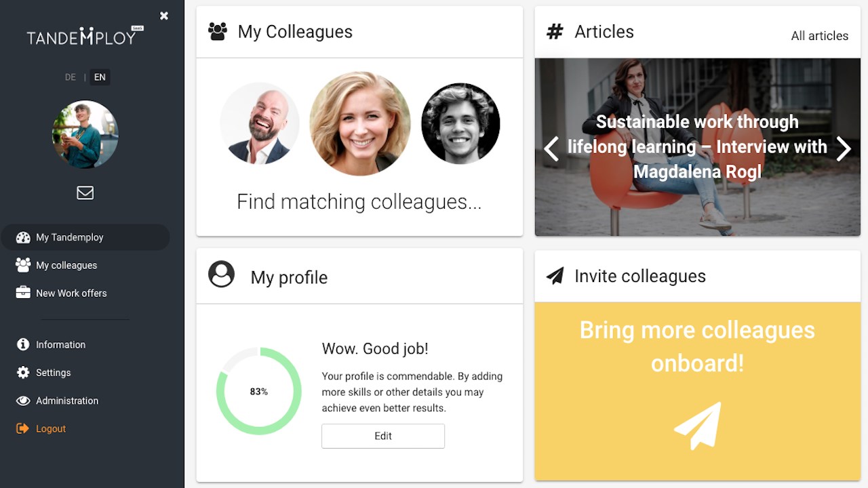
Task: Click the Articles hashtag icon
Action: [555, 31]
